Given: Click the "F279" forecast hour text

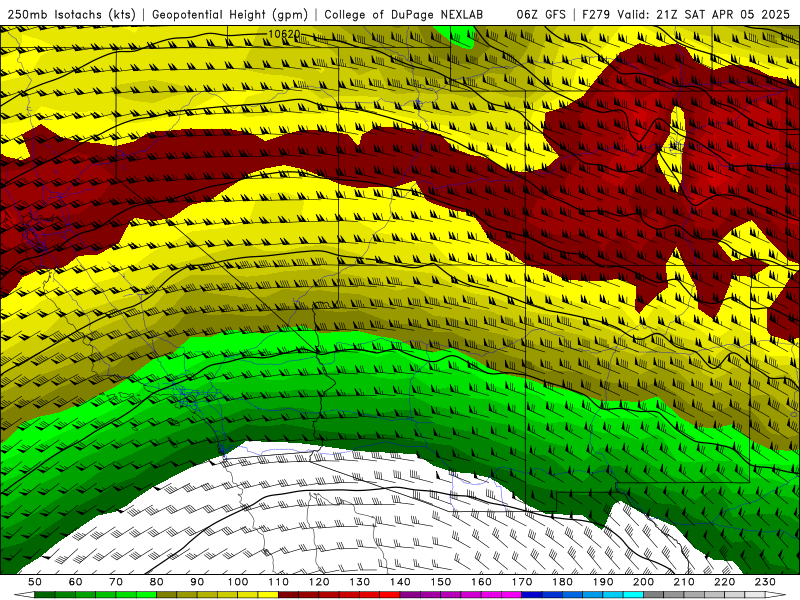Looking at the screenshot, I should pyautogui.click(x=596, y=15).
